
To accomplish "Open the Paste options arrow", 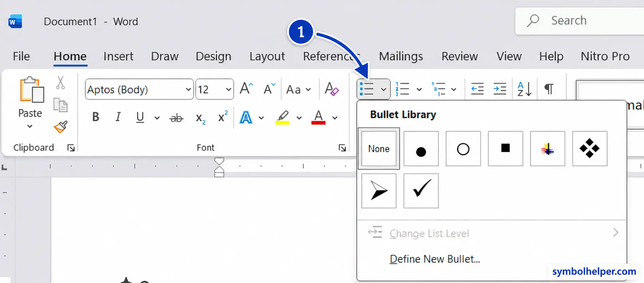I will (30, 126).
